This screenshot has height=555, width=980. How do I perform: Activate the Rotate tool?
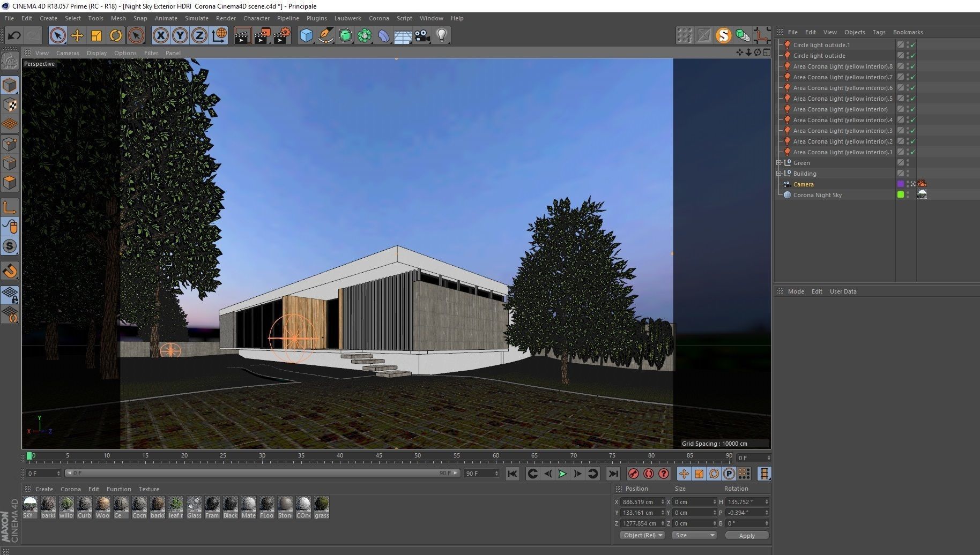click(116, 36)
